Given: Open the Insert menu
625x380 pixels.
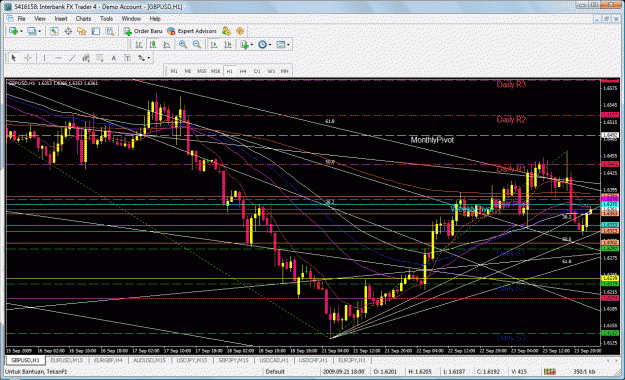Looking at the screenshot, I should [61, 19].
